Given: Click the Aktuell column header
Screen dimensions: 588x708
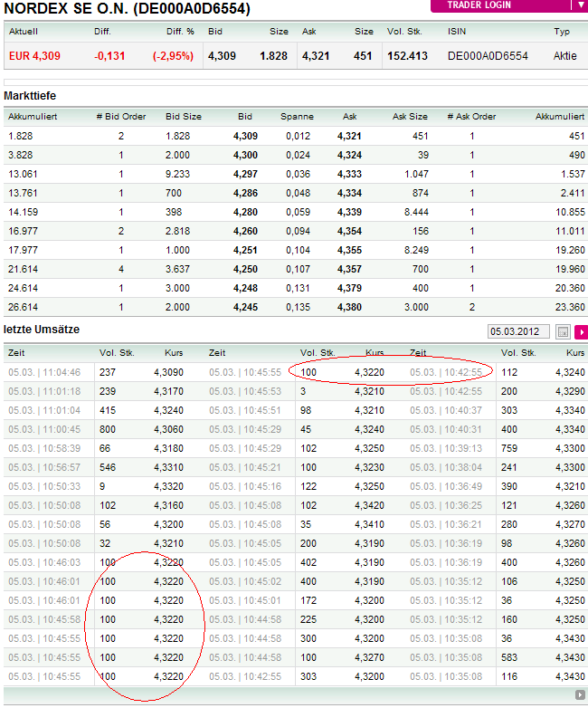Looking at the screenshot, I should tap(24, 32).
